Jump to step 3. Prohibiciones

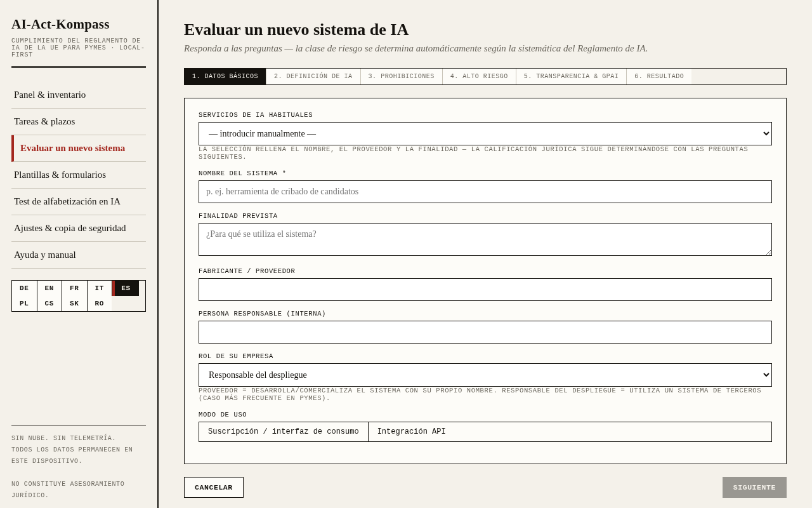pyautogui.click(x=402, y=77)
